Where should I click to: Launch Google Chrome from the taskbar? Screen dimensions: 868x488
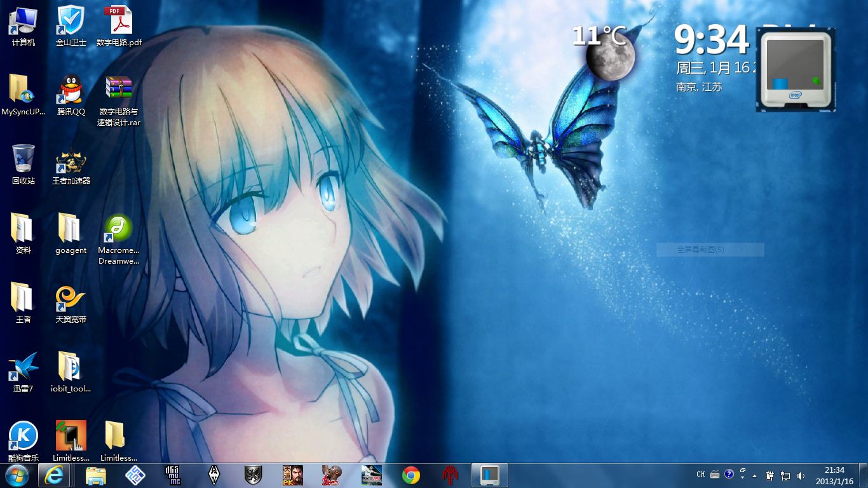point(411,475)
